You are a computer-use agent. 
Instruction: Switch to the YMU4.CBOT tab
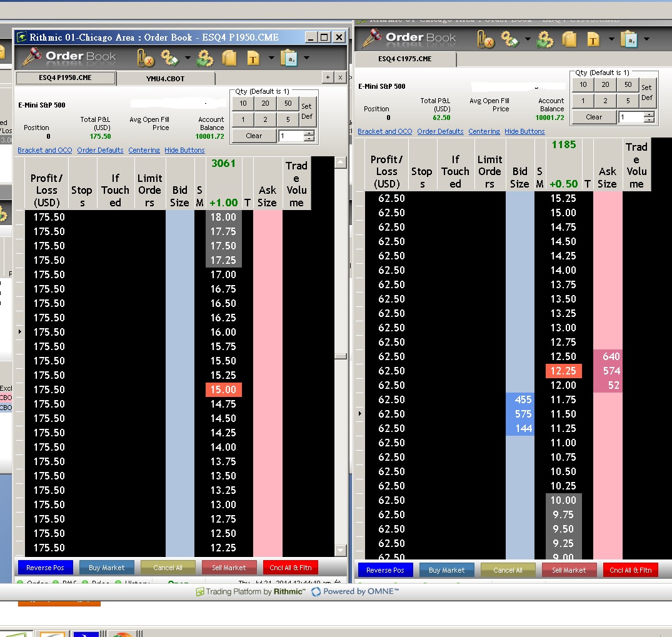point(166,79)
